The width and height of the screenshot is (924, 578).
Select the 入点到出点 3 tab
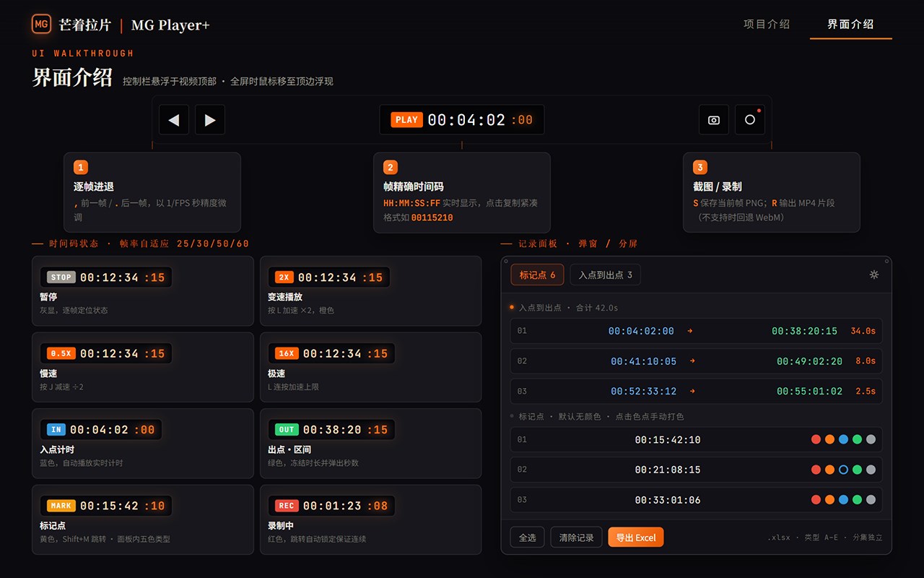606,275
